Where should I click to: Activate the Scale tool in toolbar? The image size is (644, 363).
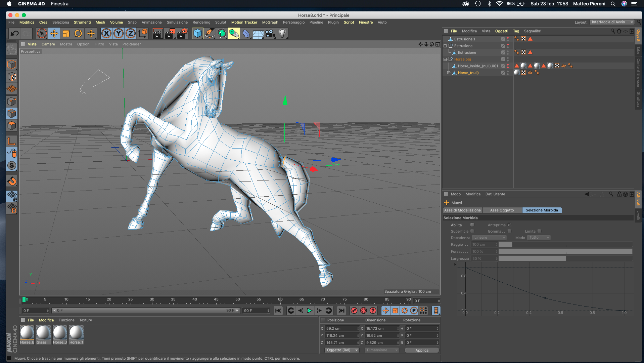click(x=66, y=33)
